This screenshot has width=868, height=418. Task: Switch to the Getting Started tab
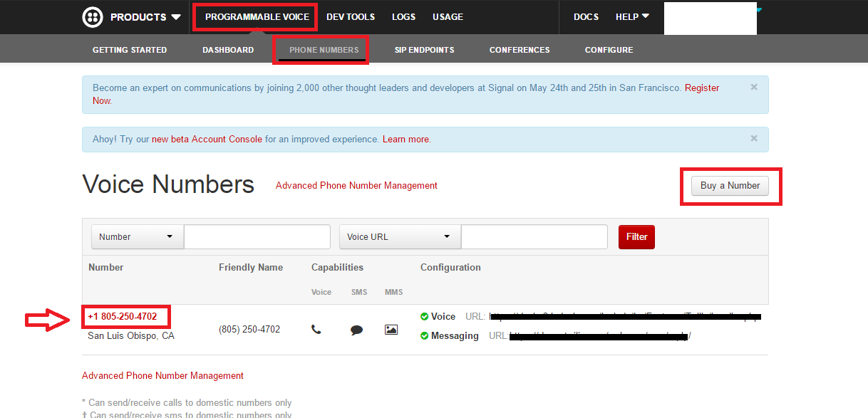(130, 50)
